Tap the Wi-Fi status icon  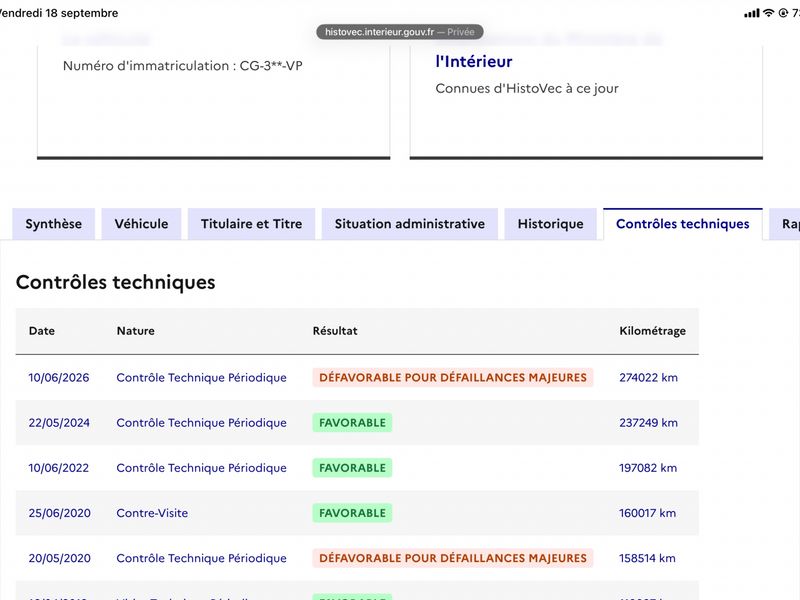click(768, 13)
